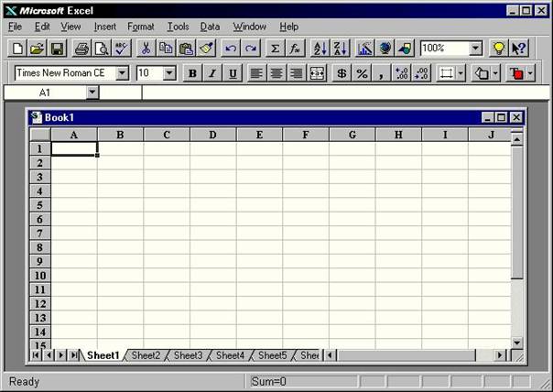Select column D header
This screenshot has width=553, height=392.
212,135
